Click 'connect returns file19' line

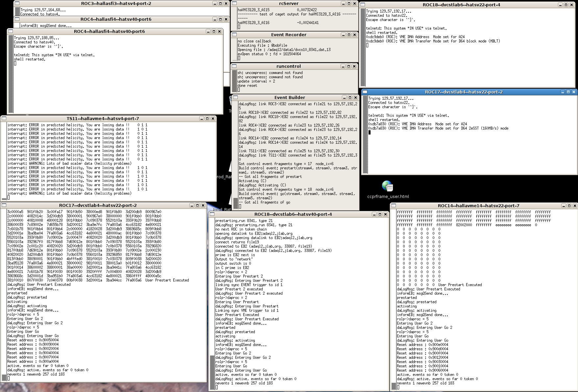(x=237, y=242)
